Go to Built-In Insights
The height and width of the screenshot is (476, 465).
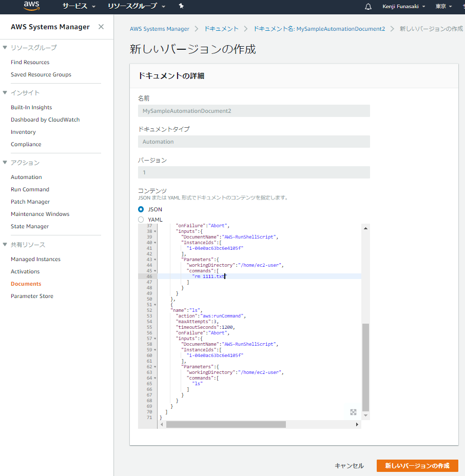tap(31, 107)
